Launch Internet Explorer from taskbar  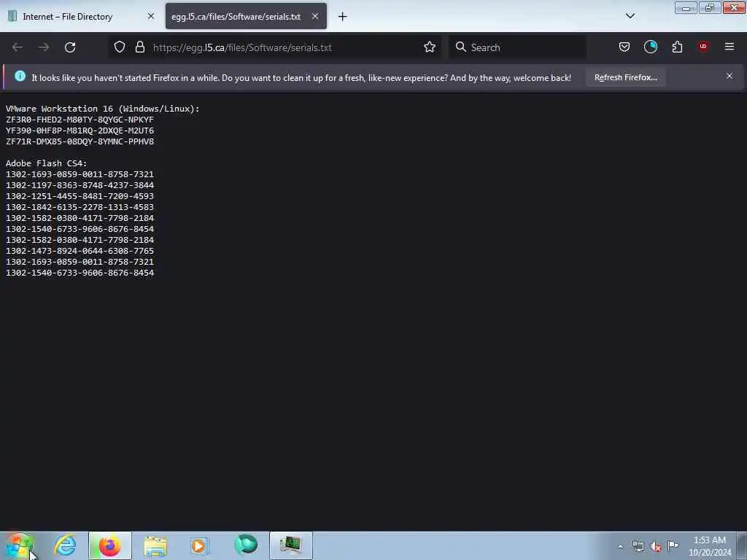point(65,545)
